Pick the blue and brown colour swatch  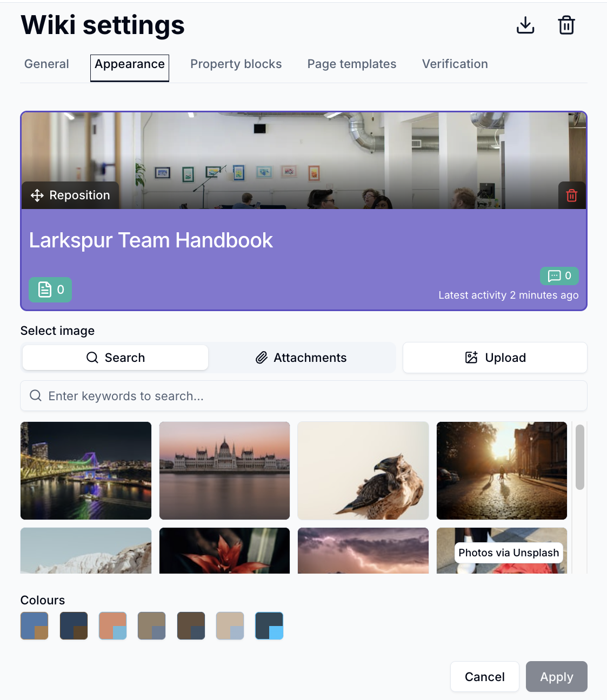pyautogui.click(x=35, y=625)
